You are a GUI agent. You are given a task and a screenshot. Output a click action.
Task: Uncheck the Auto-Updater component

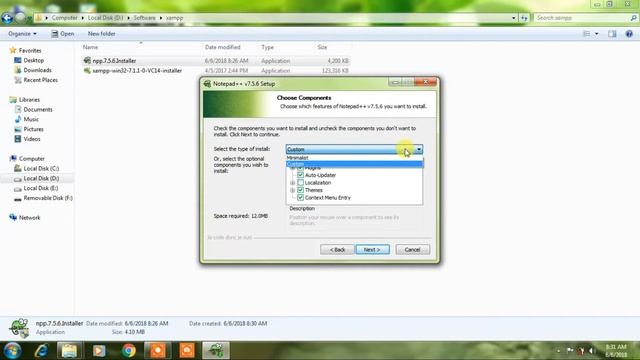point(300,175)
